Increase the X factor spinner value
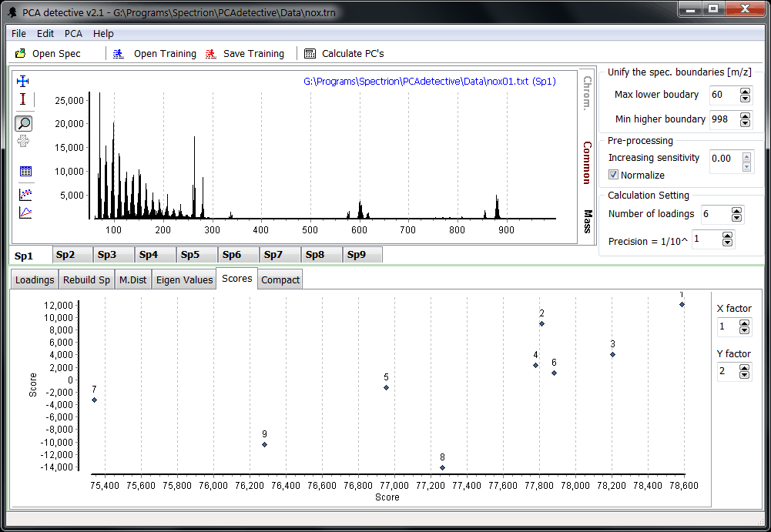This screenshot has height=532, width=771. tap(744, 323)
